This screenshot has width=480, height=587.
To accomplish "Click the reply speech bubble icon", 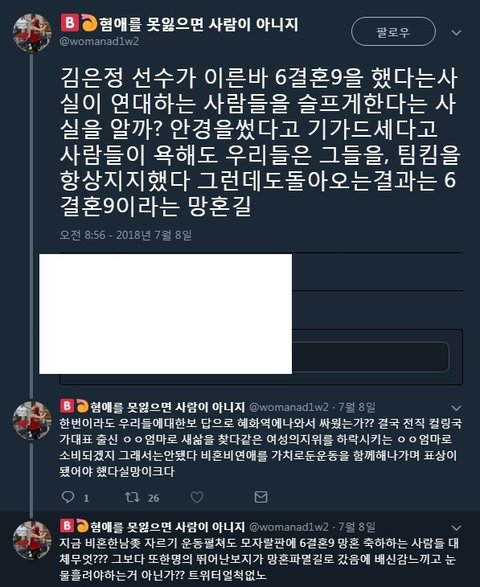I will [x=68, y=497].
